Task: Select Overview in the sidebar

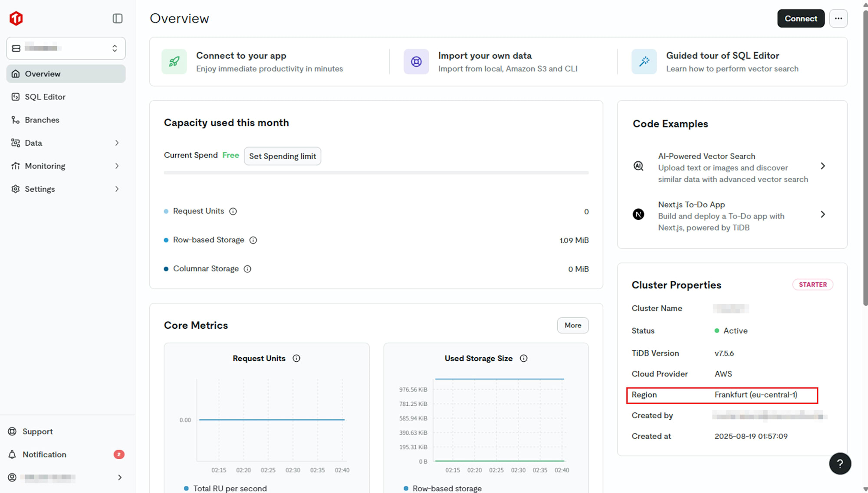Action: (x=66, y=74)
